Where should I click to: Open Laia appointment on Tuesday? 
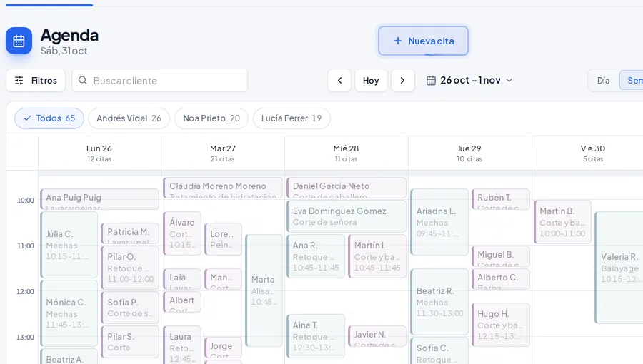click(182, 279)
